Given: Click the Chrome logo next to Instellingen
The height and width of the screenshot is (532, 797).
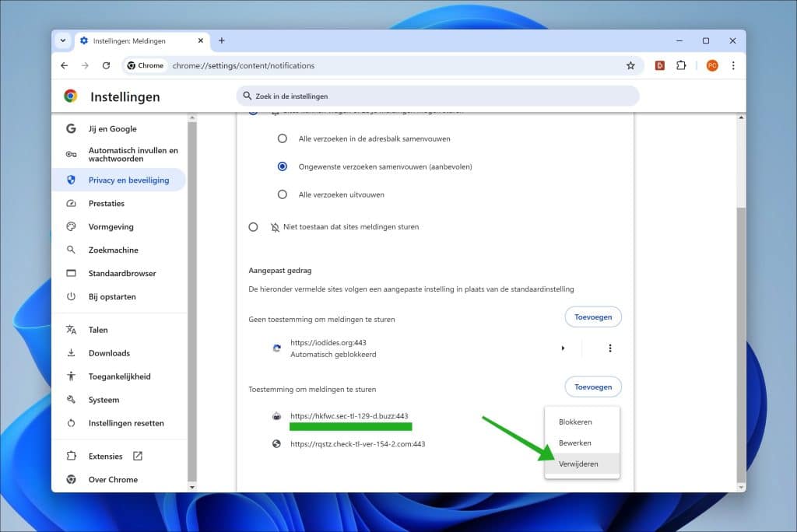Looking at the screenshot, I should tap(71, 96).
